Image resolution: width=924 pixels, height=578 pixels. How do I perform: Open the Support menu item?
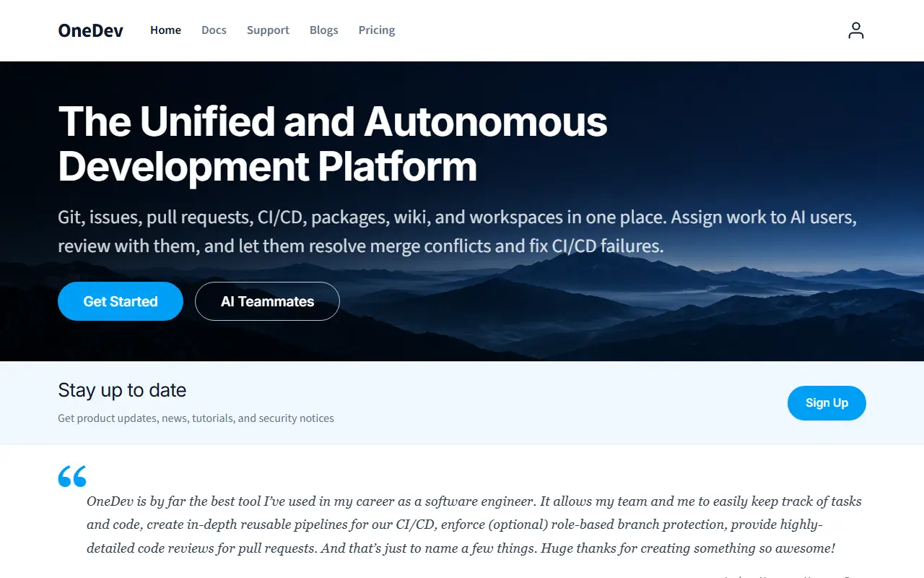click(x=268, y=30)
